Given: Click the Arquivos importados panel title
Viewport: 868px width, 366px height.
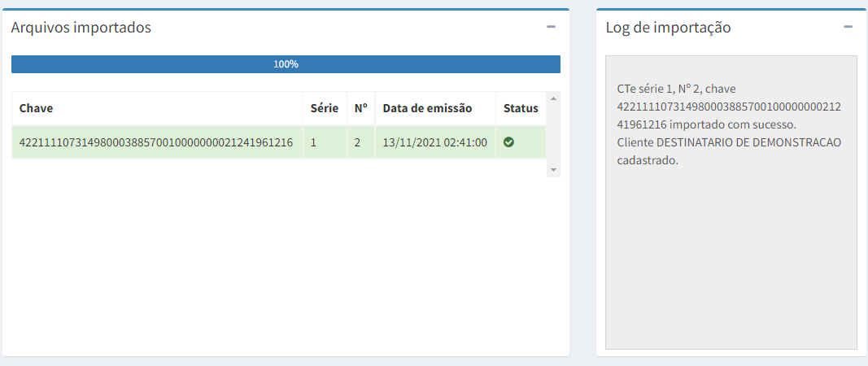Looking at the screenshot, I should pyautogui.click(x=81, y=27).
